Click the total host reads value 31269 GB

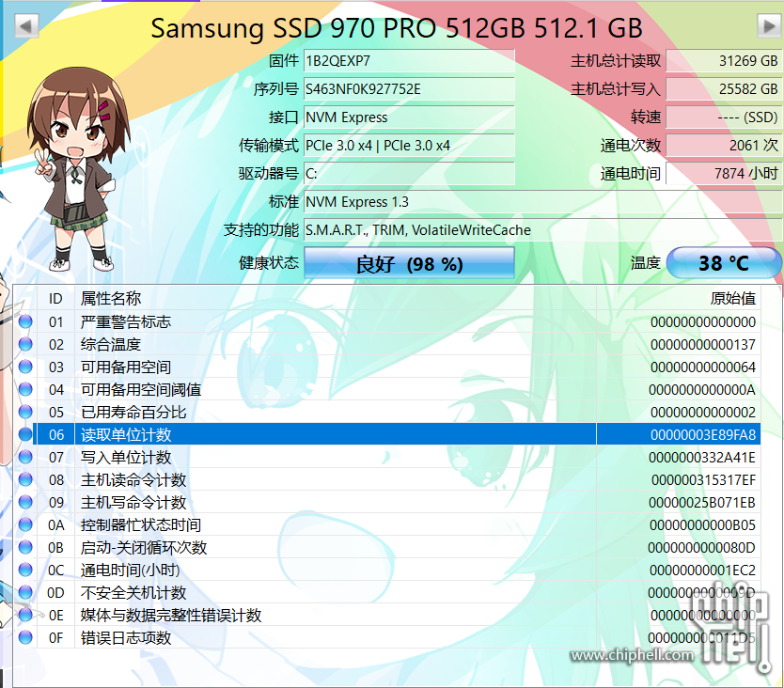(724, 61)
